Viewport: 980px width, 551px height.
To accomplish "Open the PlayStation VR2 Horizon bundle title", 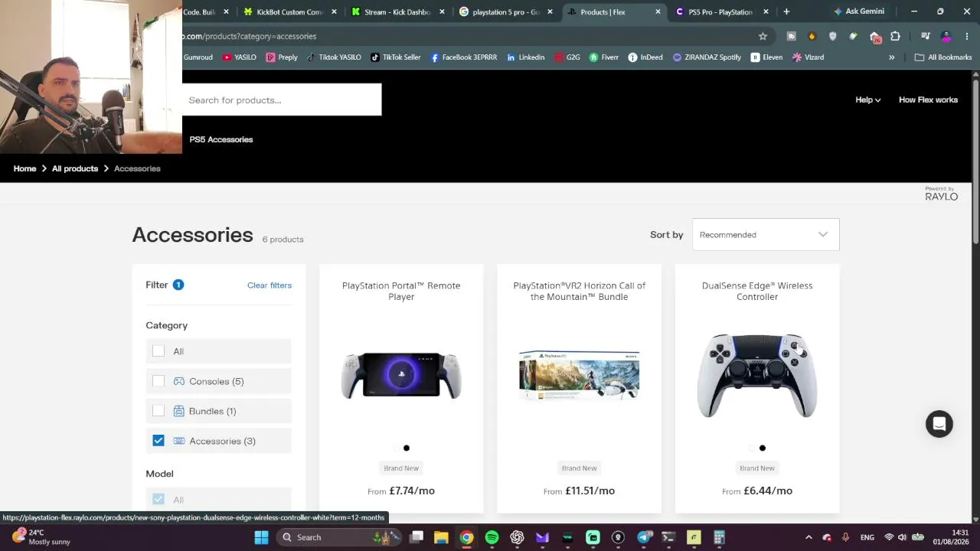I will (x=580, y=291).
